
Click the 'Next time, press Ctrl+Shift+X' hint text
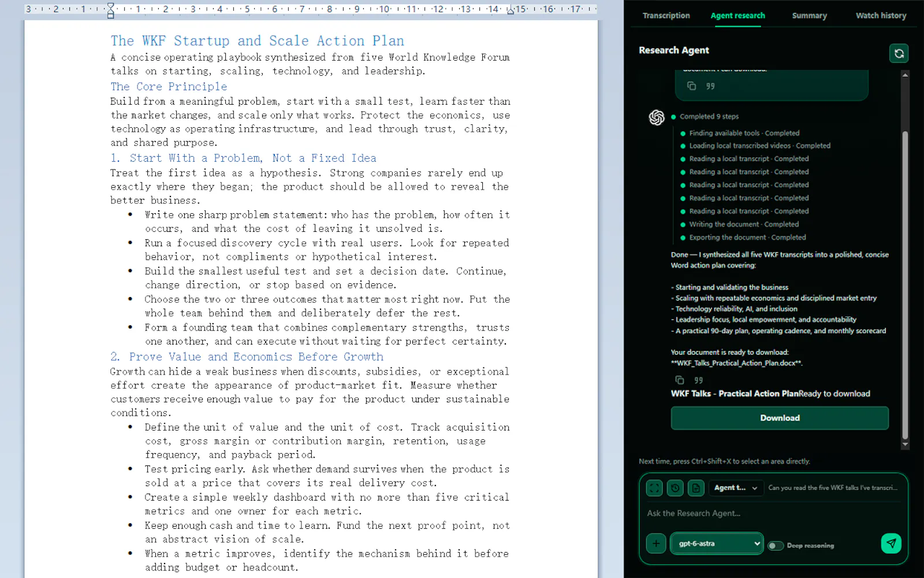point(724,461)
